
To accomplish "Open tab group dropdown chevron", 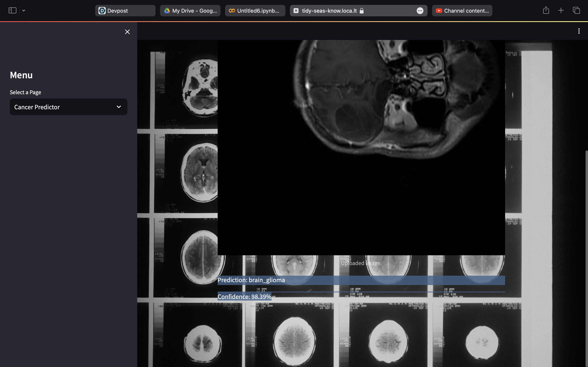I will pos(23,10).
